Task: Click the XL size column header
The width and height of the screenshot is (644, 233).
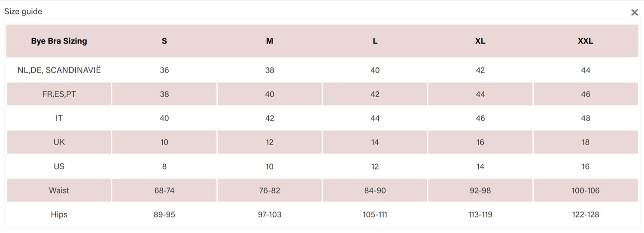Action: (480, 41)
